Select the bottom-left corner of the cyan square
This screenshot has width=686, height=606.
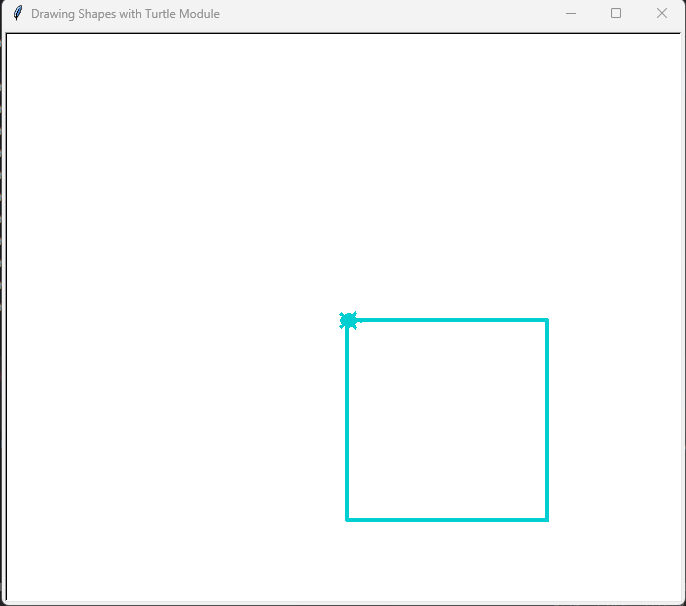[347, 519]
